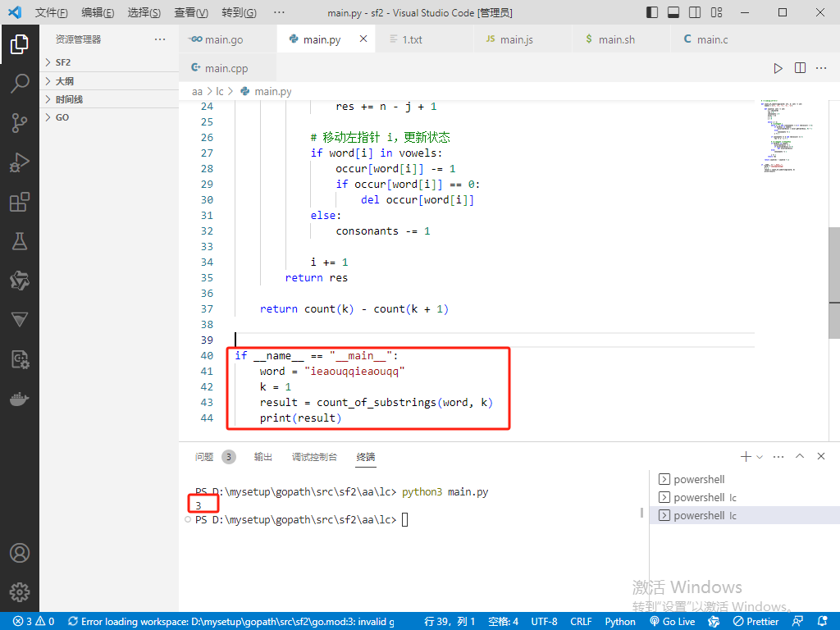Open the 输出 output panel tab
This screenshot has height=630, width=840.
(x=262, y=457)
